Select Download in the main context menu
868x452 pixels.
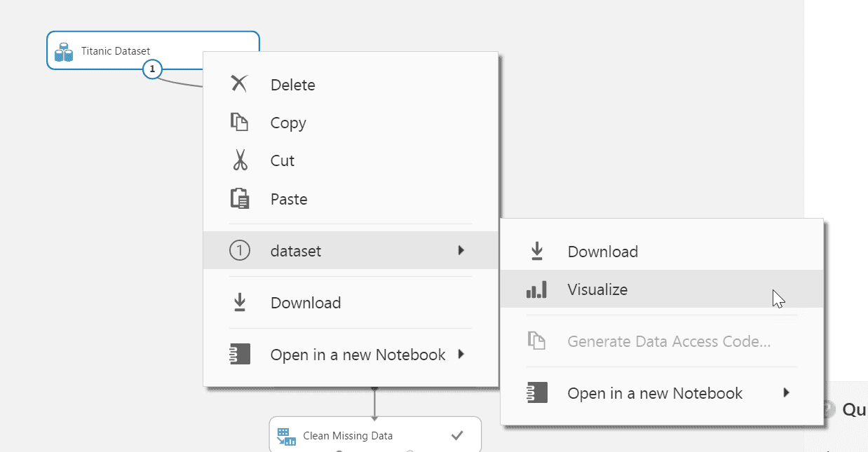point(306,303)
